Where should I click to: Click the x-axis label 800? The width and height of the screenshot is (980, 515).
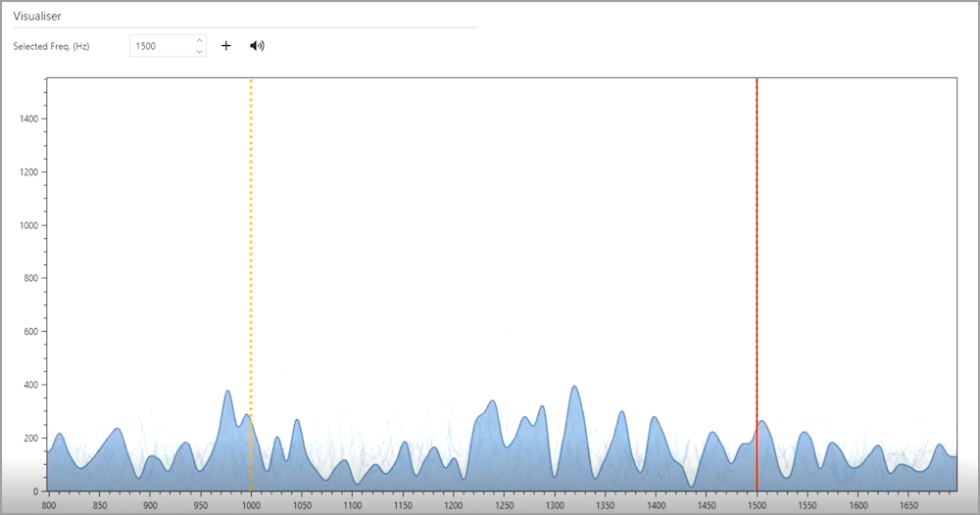pos(49,505)
